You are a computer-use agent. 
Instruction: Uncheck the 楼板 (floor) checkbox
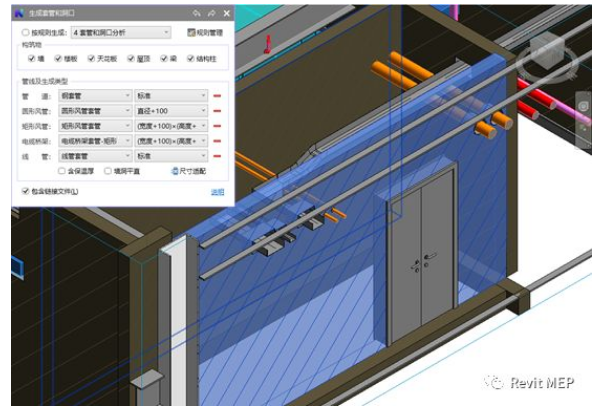58,59
